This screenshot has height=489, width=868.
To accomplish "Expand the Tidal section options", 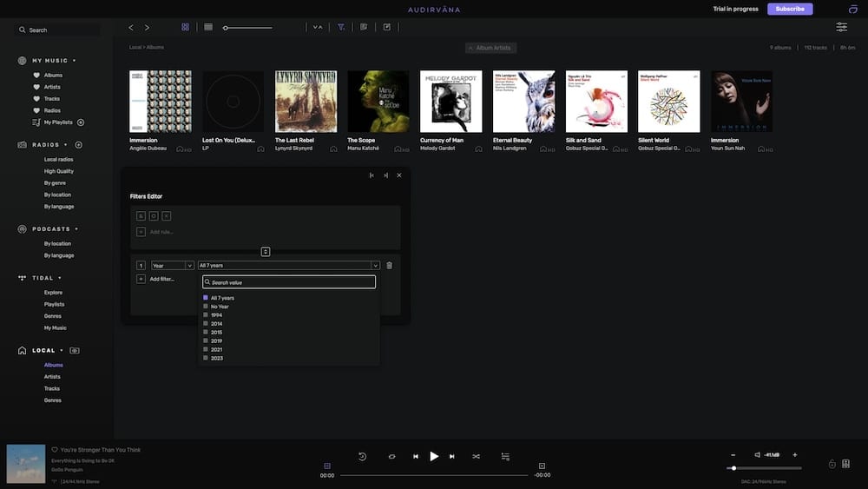I will pyautogui.click(x=60, y=278).
